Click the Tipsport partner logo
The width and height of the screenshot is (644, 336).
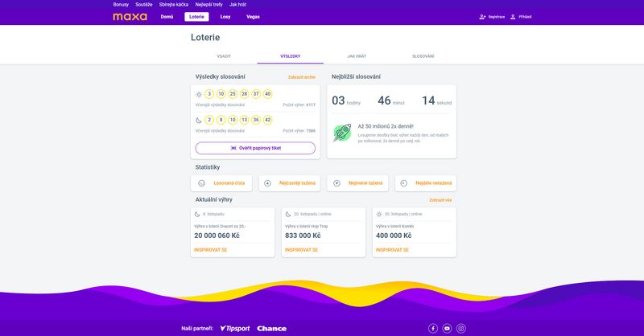[x=235, y=328]
